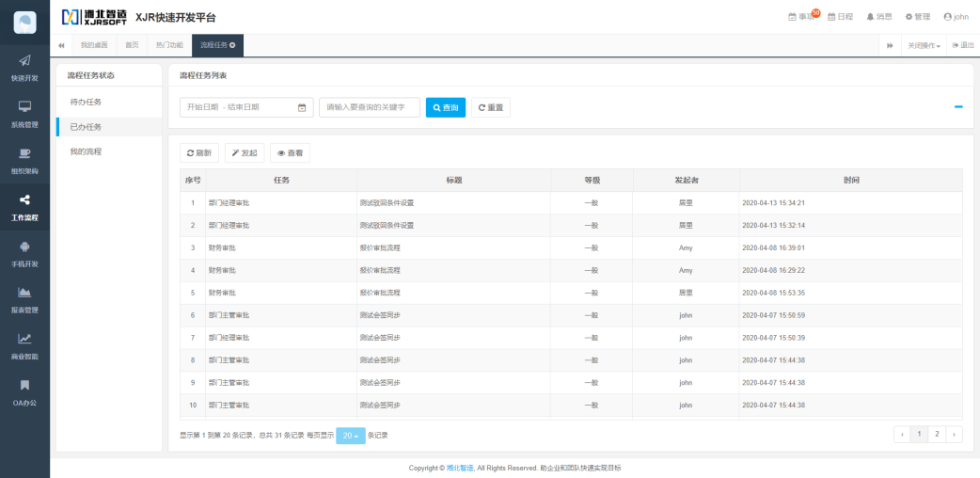Click the user avatar in the sidebar header
The width and height of the screenshot is (980, 478).
point(24,23)
